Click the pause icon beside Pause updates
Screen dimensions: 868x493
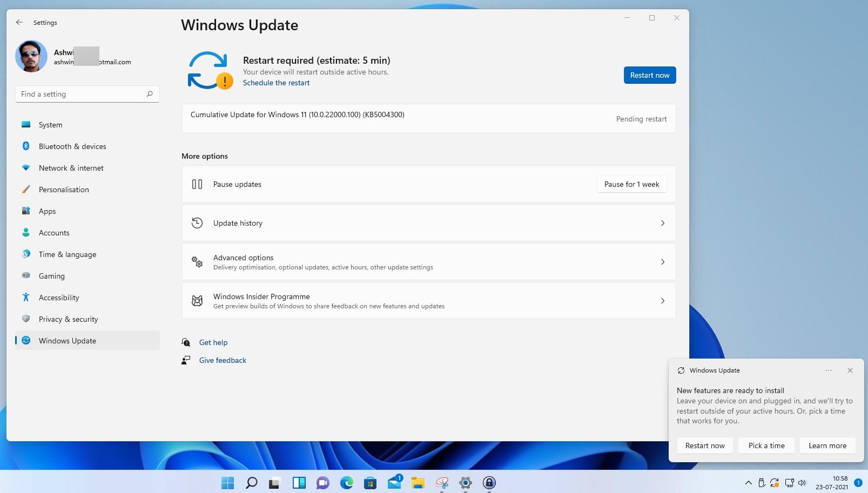click(197, 184)
